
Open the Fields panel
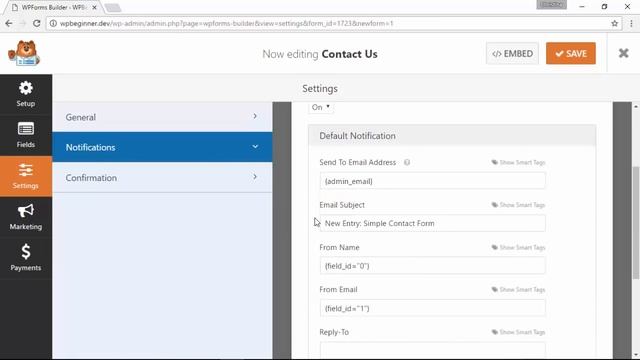point(26,136)
